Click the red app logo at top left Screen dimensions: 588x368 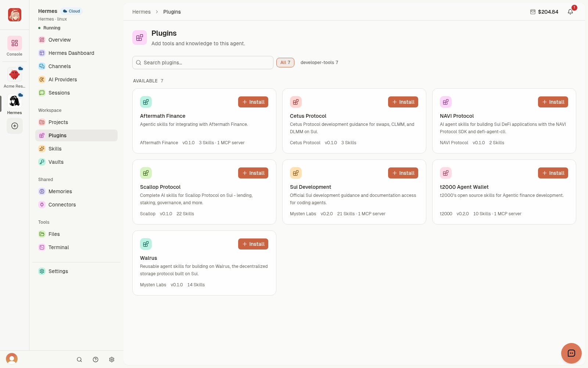click(x=15, y=15)
